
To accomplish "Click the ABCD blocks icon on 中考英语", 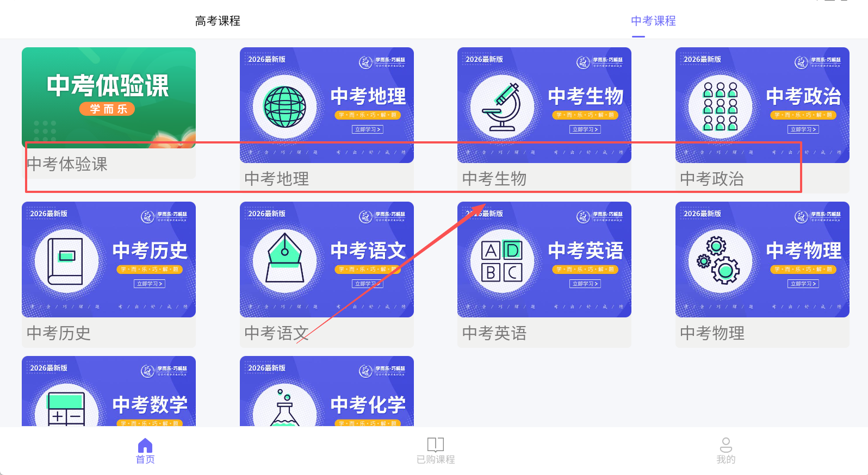I will (x=502, y=261).
